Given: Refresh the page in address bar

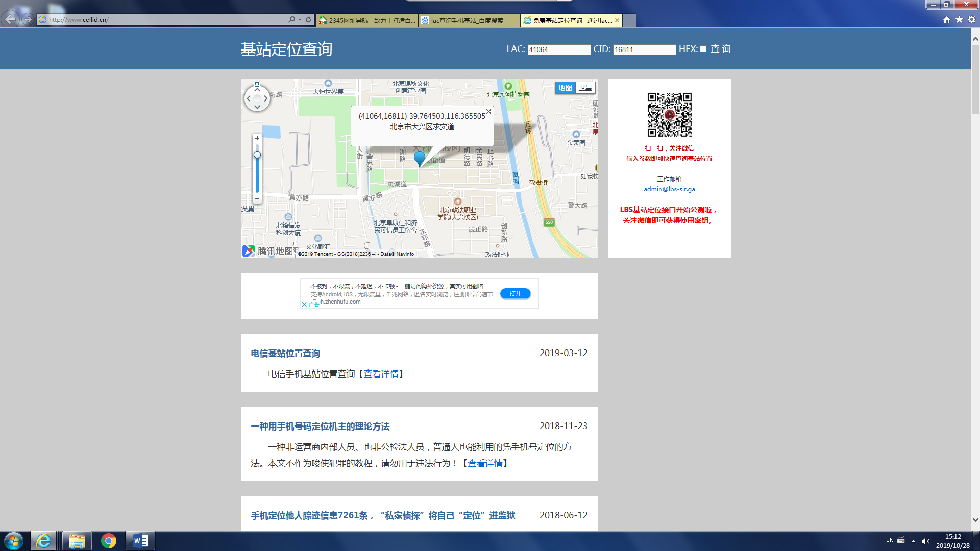Looking at the screenshot, I should click(308, 19).
